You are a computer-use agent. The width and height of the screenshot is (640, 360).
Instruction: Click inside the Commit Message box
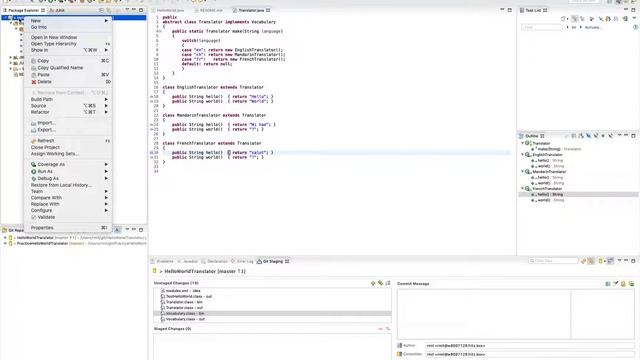point(516,314)
